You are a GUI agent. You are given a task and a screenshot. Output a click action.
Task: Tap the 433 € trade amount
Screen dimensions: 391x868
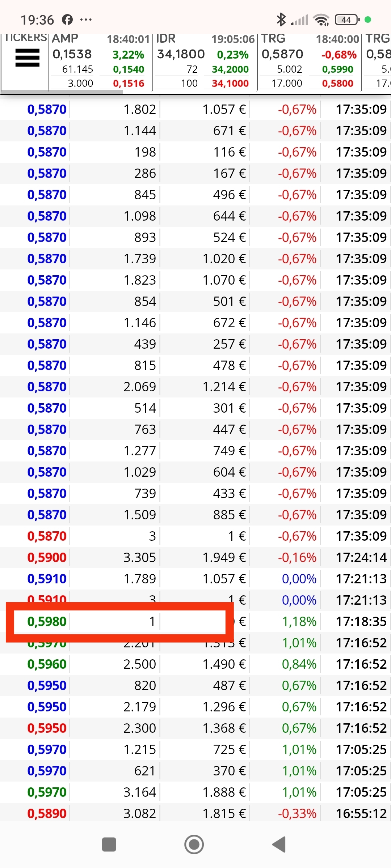[229, 493]
